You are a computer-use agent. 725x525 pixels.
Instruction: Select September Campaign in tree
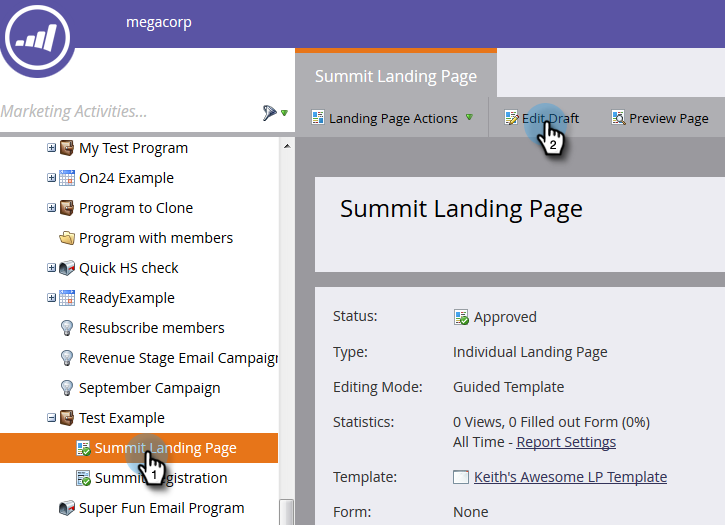149,388
